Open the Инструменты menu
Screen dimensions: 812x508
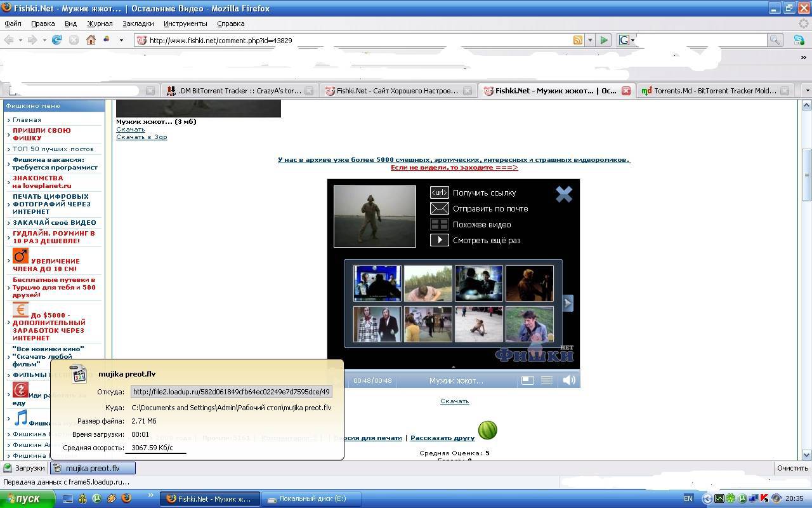[x=185, y=23]
